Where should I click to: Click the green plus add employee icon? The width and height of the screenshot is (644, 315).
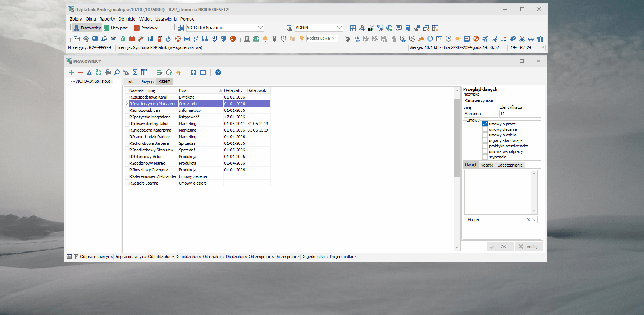point(71,72)
